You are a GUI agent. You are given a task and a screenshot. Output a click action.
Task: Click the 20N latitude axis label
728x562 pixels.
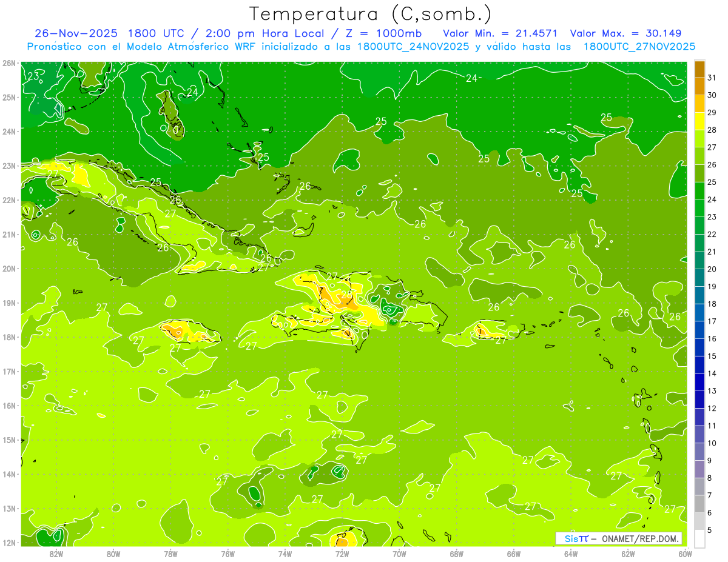coord(8,269)
